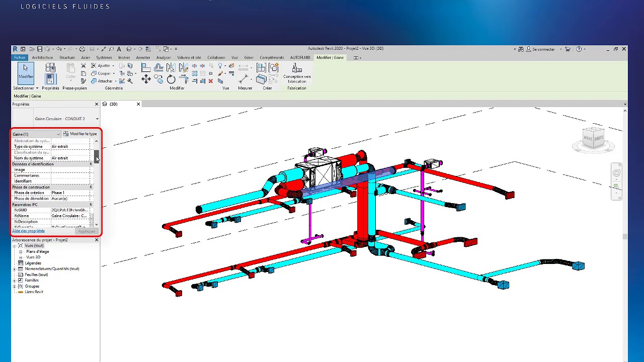Click the Type Properties icon in ribbon
Screen dimensions: 644x362
(50, 67)
